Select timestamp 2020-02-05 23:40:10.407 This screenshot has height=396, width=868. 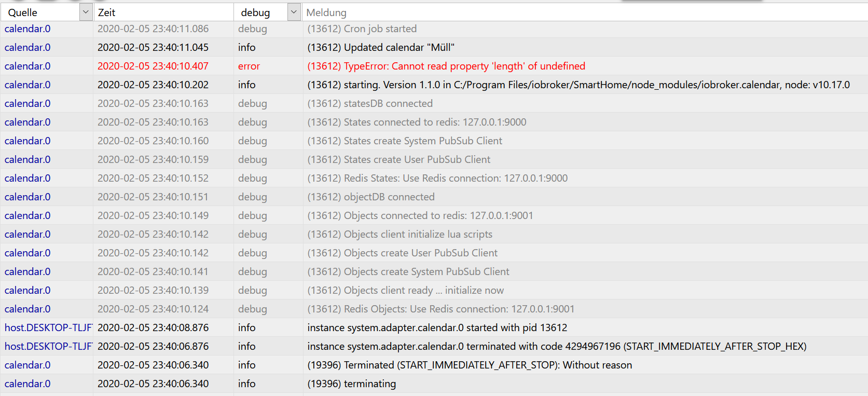point(153,66)
